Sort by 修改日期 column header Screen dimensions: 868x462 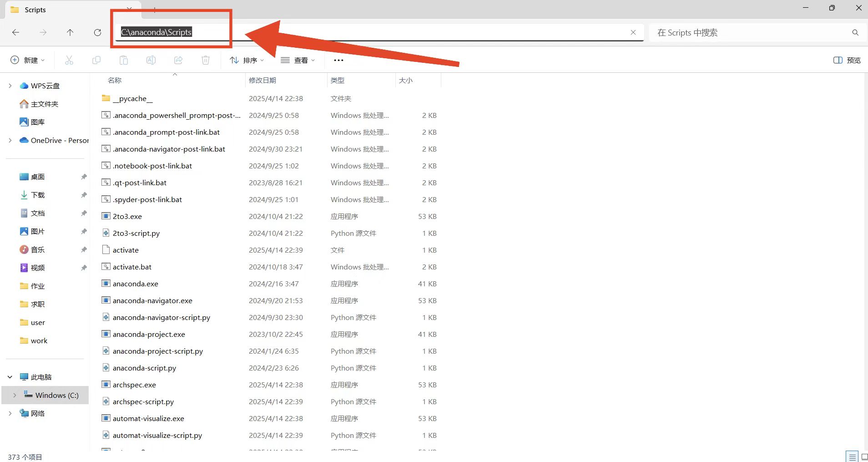[x=262, y=80]
